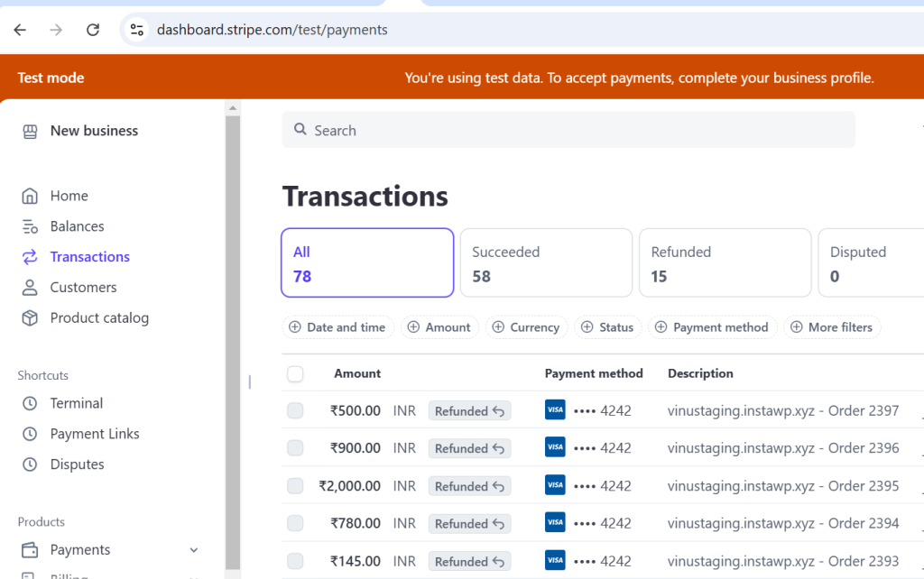Open the Status filter
924x579 pixels.
click(x=607, y=326)
